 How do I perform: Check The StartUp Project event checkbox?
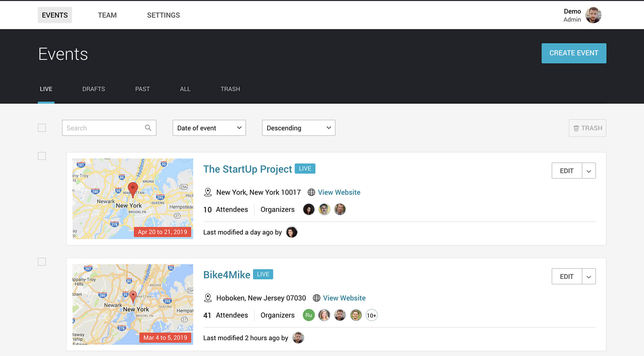42,156
